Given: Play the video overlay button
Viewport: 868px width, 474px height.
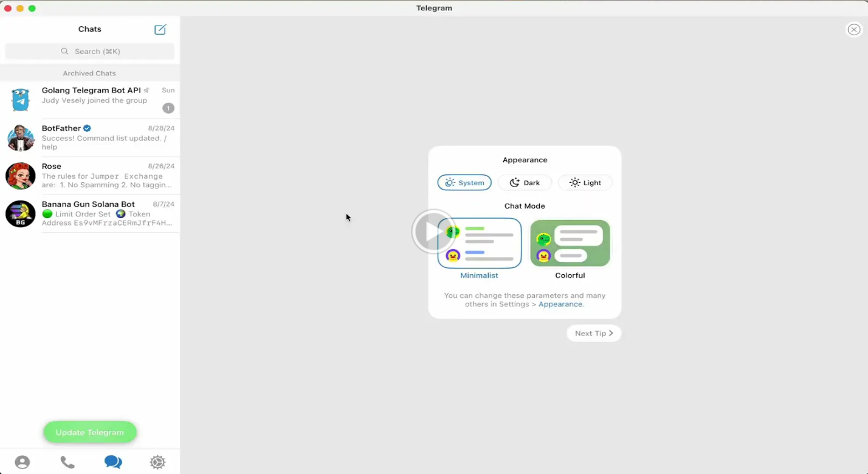Looking at the screenshot, I should point(433,232).
